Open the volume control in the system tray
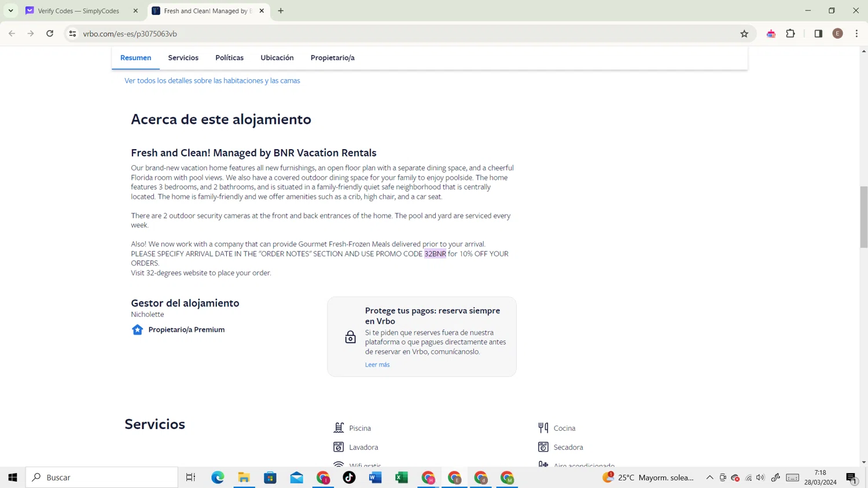The height and width of the screenshot is (488, 868). [x=760, y=478]
